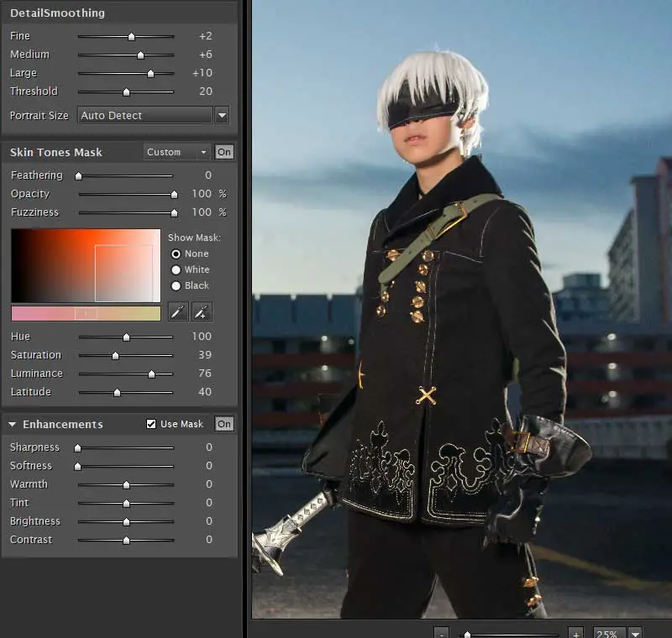The width and height of the screenshot is (672, 638).
Task: Click the Saturation value field 39
Action: point(205,354)
